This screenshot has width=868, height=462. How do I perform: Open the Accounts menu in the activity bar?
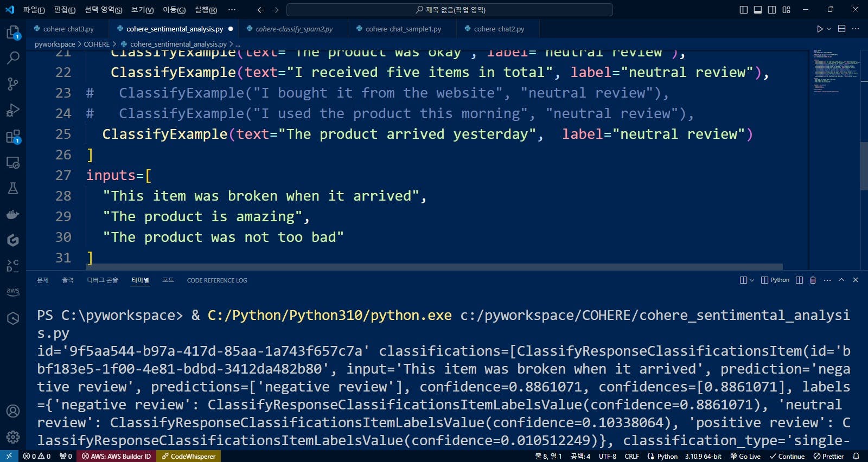(13, 412)
